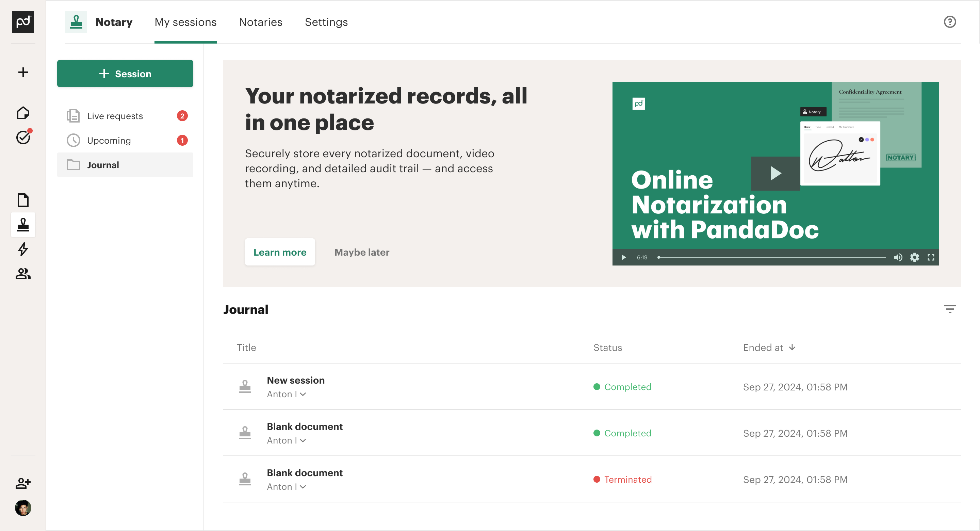This screenshot has width=980, height=531.
Task: Click the Learn more button
Action: [x=280, y=252]
